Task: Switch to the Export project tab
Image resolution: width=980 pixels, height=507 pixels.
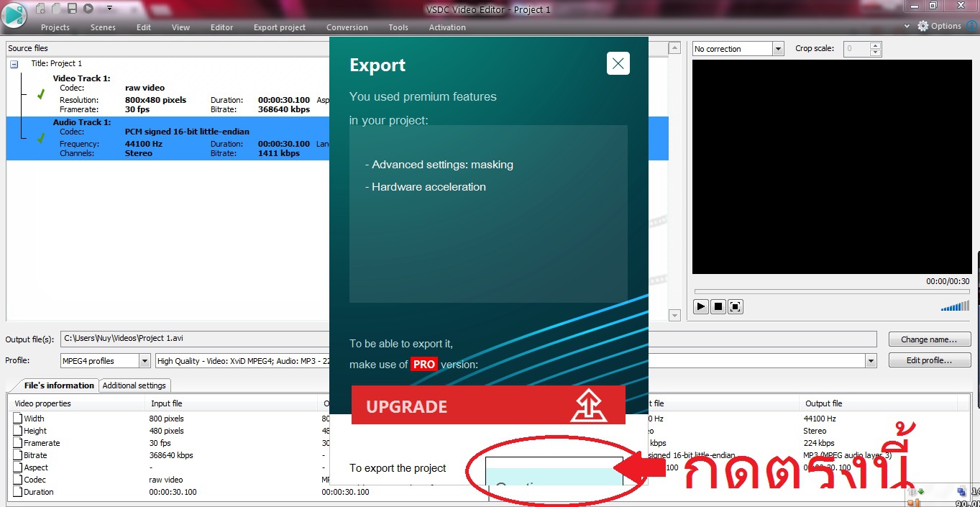Action: coord(280,27)
